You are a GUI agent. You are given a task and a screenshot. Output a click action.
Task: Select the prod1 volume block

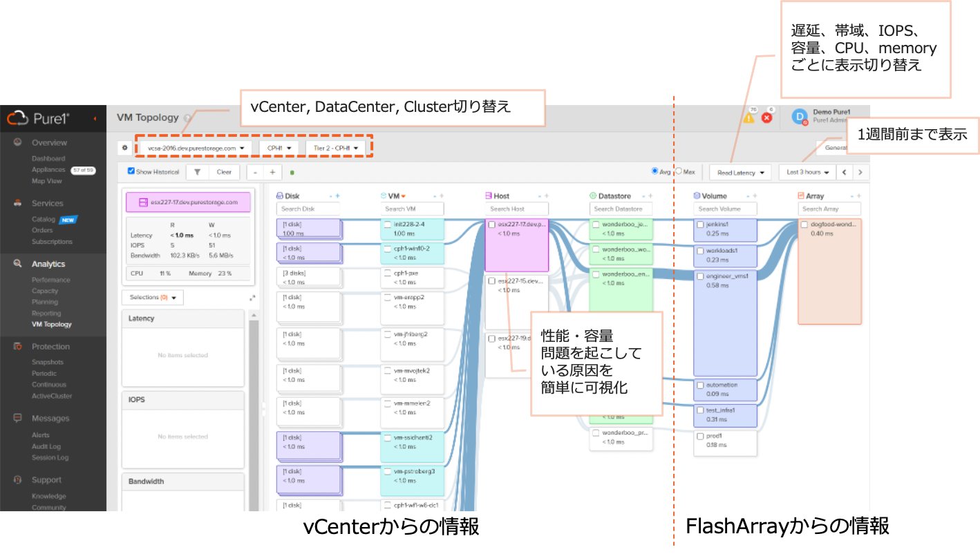pyautogui.click(x=725, y=443)
